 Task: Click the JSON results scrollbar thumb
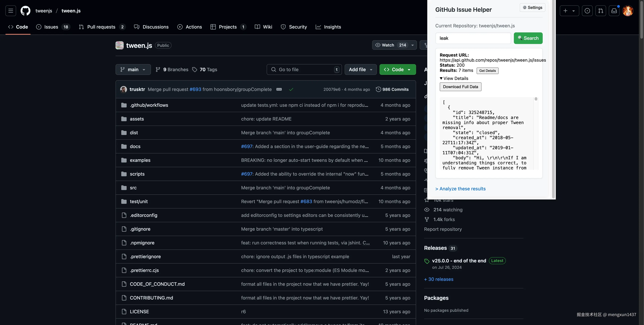point(536,99)
